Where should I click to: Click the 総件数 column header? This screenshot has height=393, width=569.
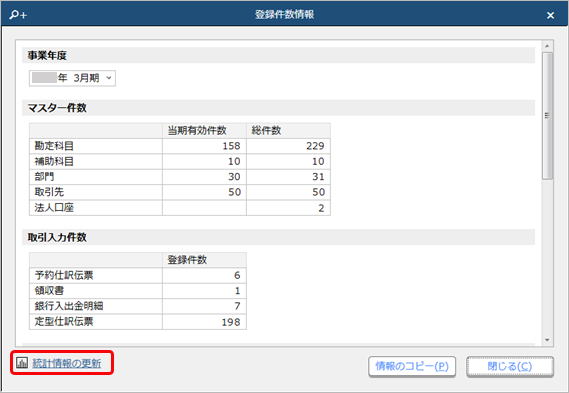pyautogui.click(x=266, y=130)
